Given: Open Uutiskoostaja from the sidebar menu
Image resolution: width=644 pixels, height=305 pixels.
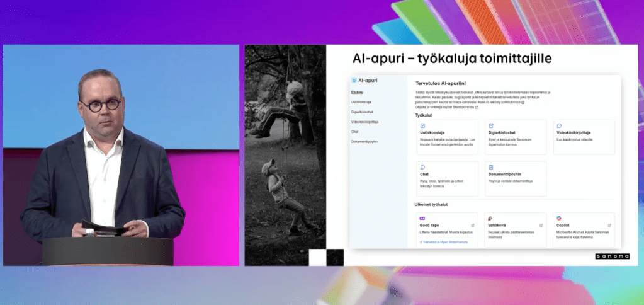Looking at the screenshot, I should [361, 102].
